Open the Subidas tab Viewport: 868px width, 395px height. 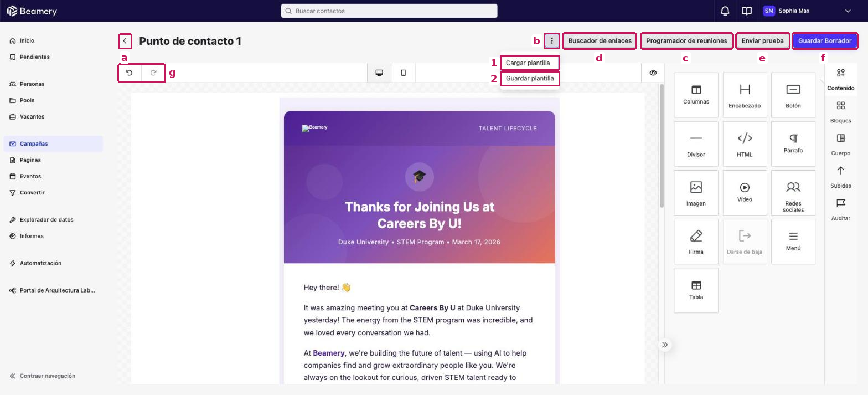[840, 178]
